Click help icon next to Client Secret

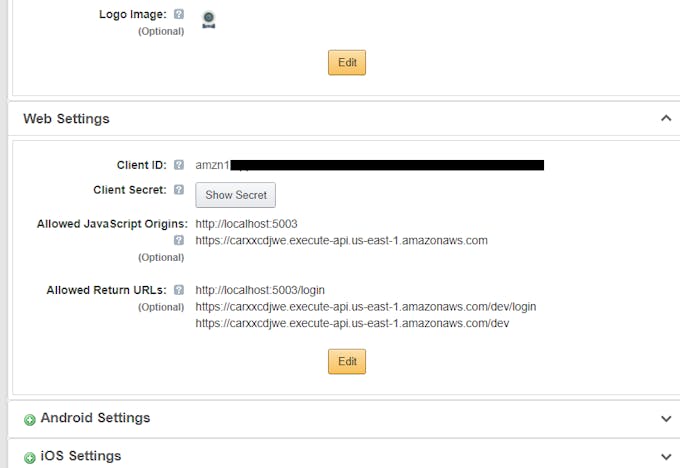[x=179, y=190]
